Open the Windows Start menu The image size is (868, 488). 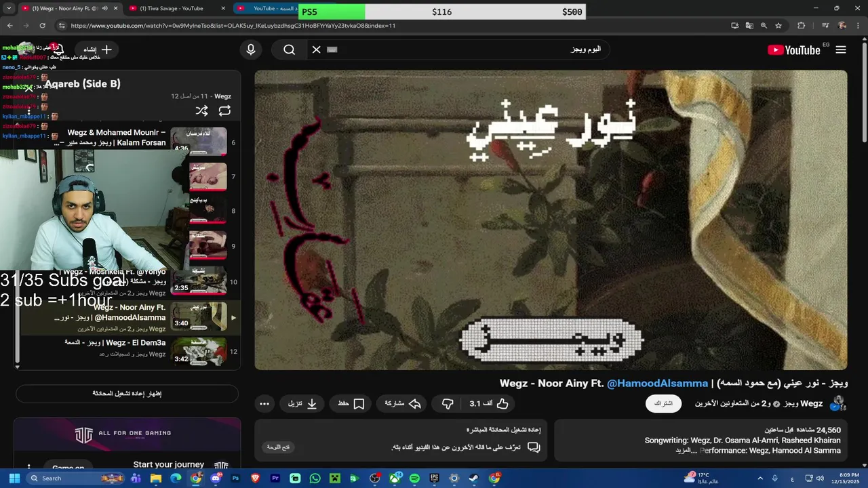(14, 479)
